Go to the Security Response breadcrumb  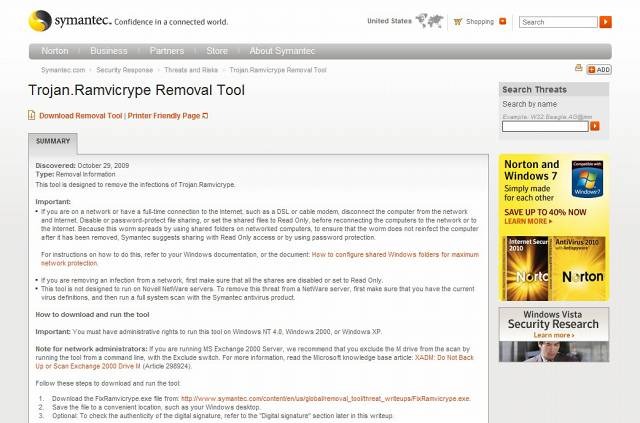point(124,70)
